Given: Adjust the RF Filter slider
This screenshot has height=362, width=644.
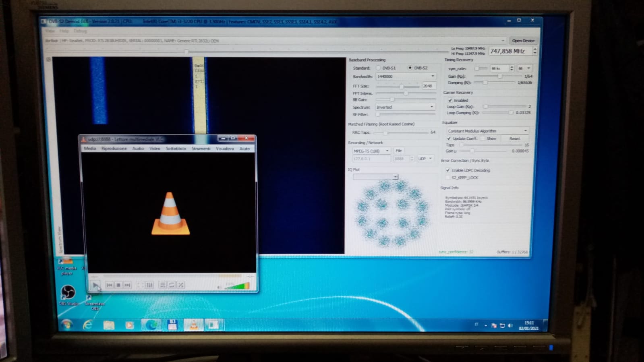Looking at the screenshot, I should coord(405,114).
